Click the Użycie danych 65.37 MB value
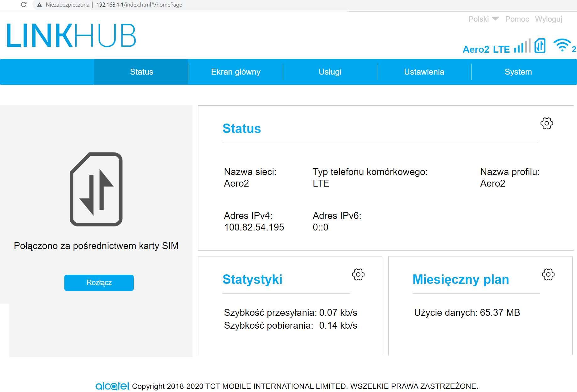 click(500, 312)
